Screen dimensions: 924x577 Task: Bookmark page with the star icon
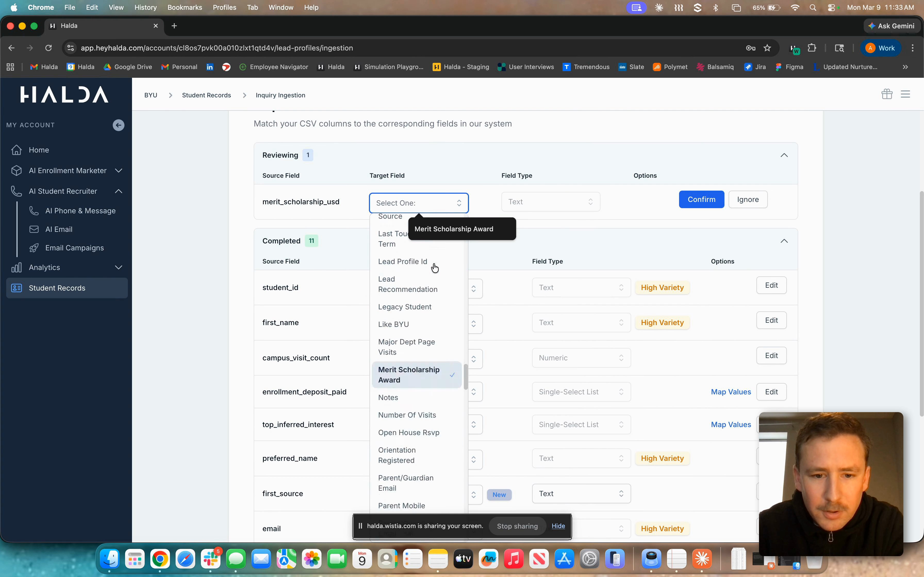tap(767, 48)
